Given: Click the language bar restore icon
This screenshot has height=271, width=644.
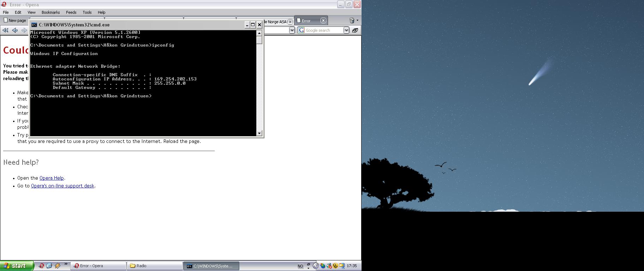Looking at the screenshot, I should [x=308, y=264].
